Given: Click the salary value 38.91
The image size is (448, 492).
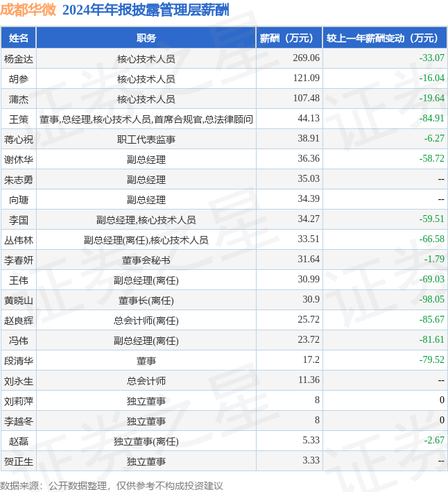Looking at the screenshot, I should [309, 138].
